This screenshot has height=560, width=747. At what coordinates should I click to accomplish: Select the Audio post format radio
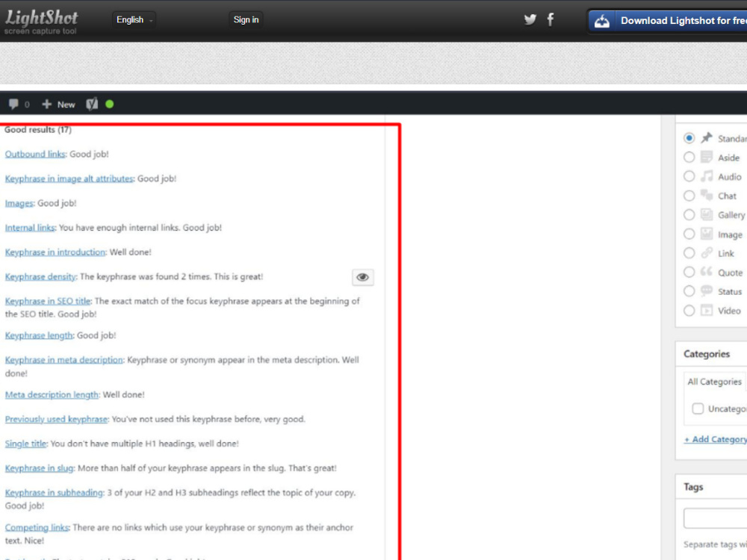click(x=689, y=176)
